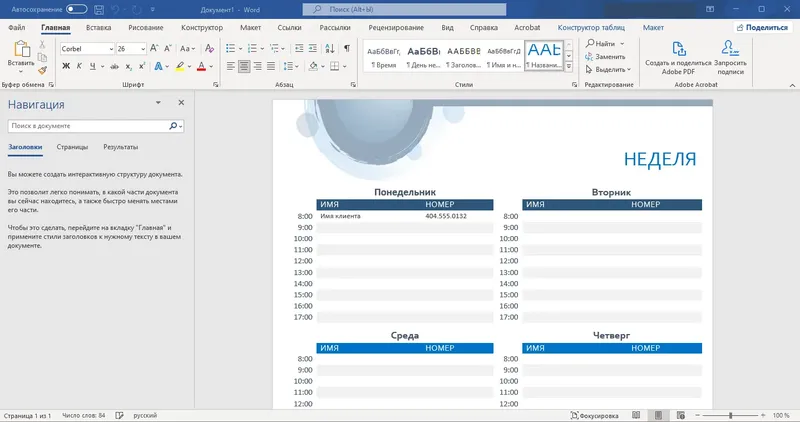Open the borders dropdown
Image resolution: width=800 pixels, height=422 pixels.
[345, 66]
